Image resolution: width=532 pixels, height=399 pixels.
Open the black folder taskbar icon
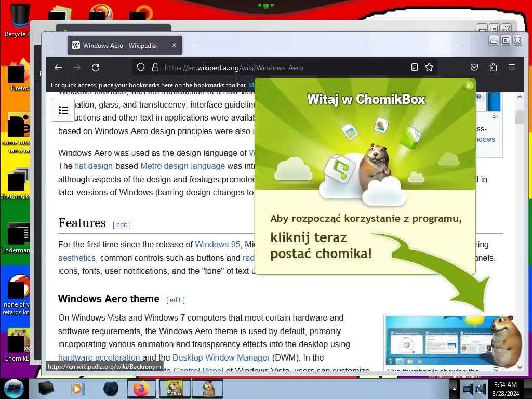(x=46, y=389)
